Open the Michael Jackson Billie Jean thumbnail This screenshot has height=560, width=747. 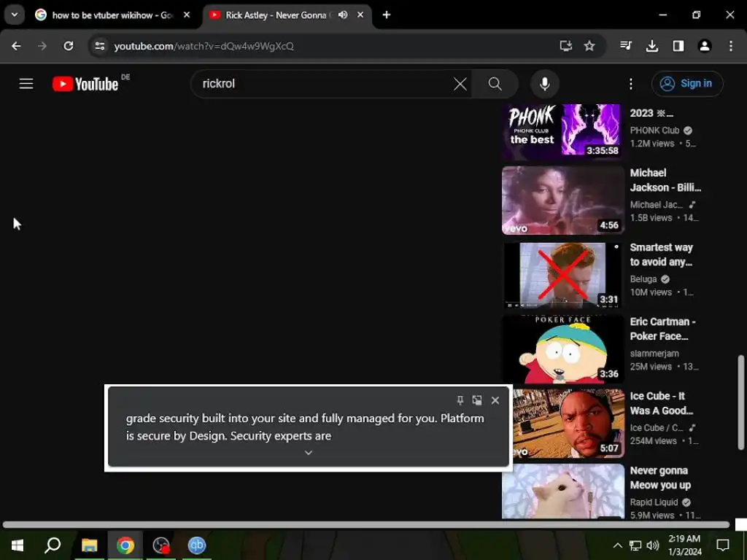[x=562, y=200]
